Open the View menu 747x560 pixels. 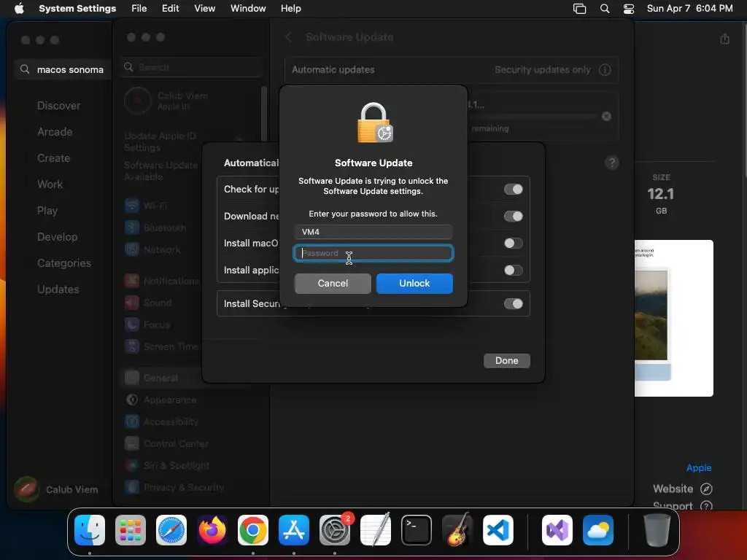pos(204,9)
